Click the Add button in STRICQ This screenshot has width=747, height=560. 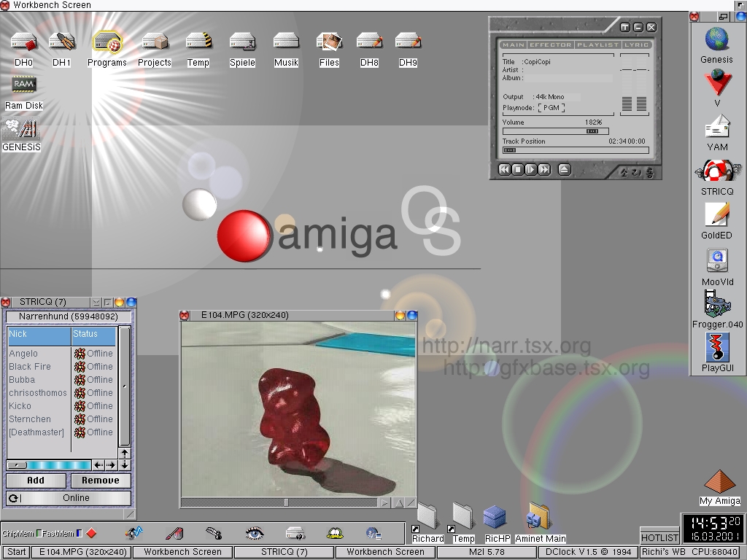click(36, 481)
